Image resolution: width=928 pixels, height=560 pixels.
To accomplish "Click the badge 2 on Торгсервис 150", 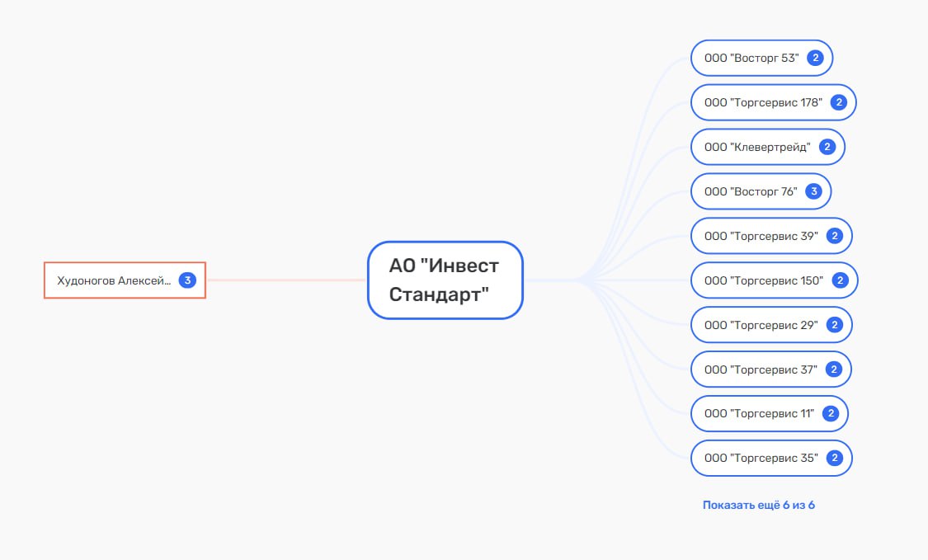I will [x=840, y=280].
